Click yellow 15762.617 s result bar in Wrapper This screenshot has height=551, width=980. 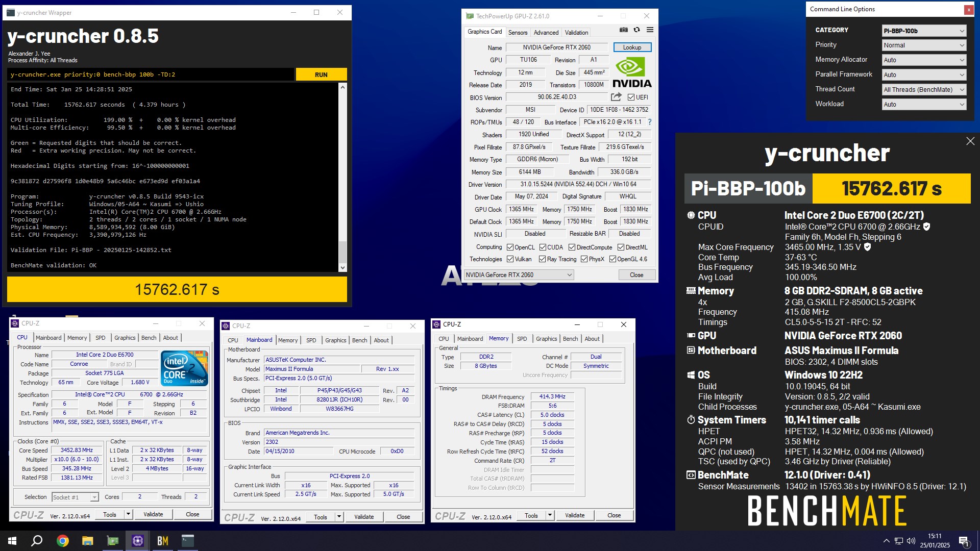pyautogui.click(x=177, y=289)
